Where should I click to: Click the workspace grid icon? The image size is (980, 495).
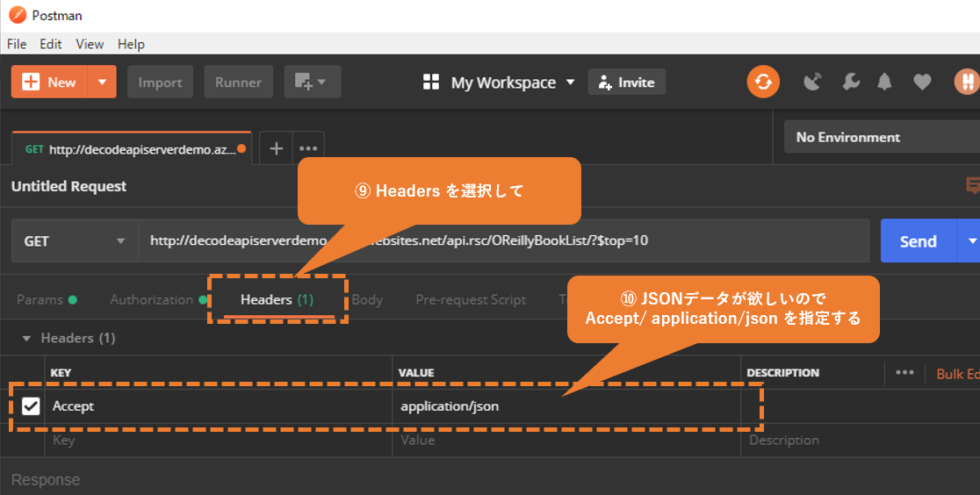pos(431,82)
